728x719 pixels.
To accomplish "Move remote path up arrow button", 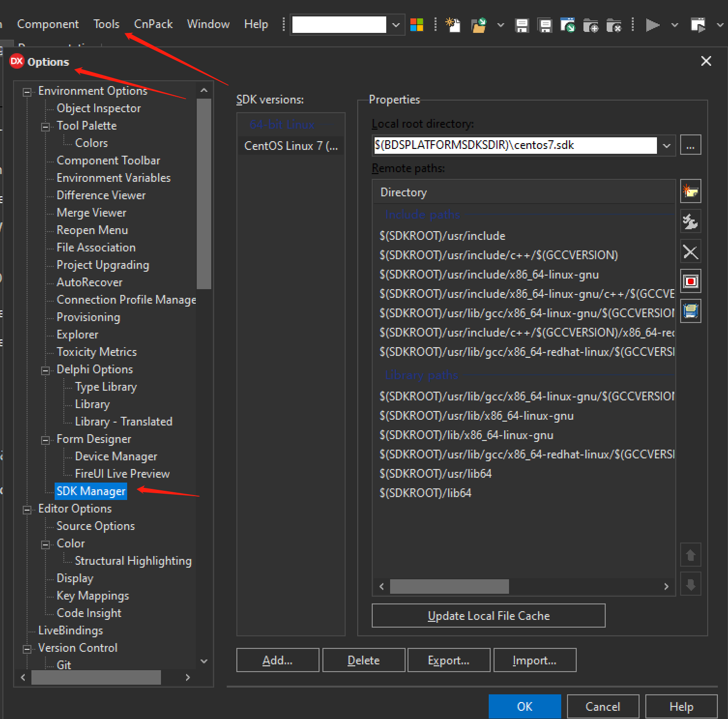I will coord(690,555).
